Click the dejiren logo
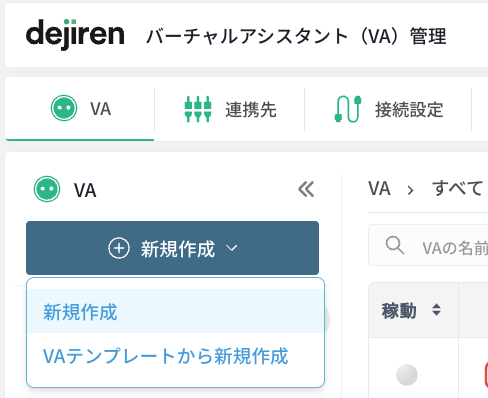488x398 pixels. 75,35
